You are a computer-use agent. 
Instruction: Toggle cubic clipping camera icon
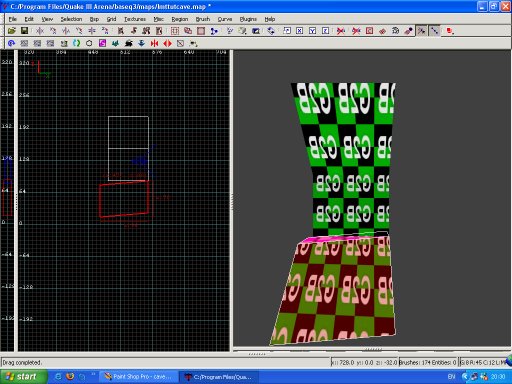click(x=256, y=31)
